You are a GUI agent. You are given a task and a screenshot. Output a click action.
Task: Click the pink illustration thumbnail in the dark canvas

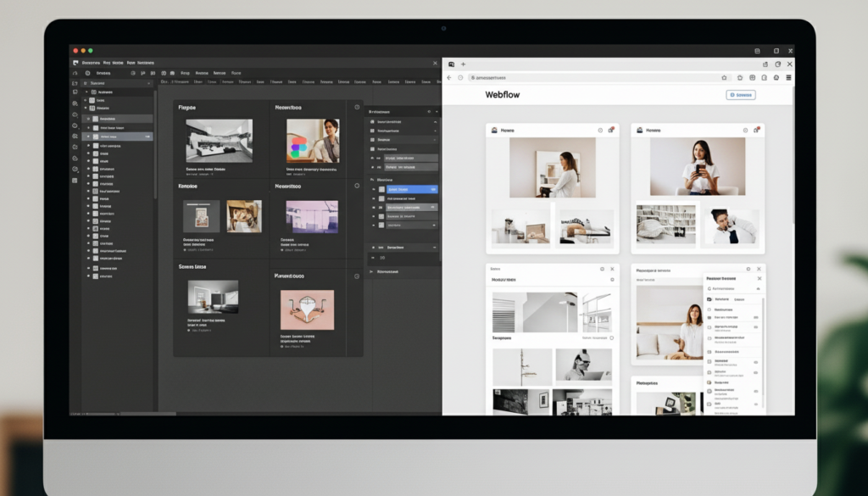pos(307,309)
